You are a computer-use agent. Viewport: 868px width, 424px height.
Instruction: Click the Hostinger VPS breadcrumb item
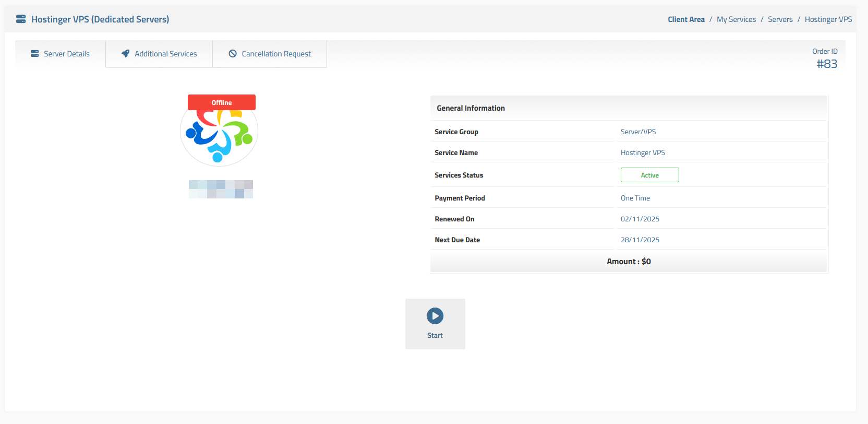click(x=828, y=19)
